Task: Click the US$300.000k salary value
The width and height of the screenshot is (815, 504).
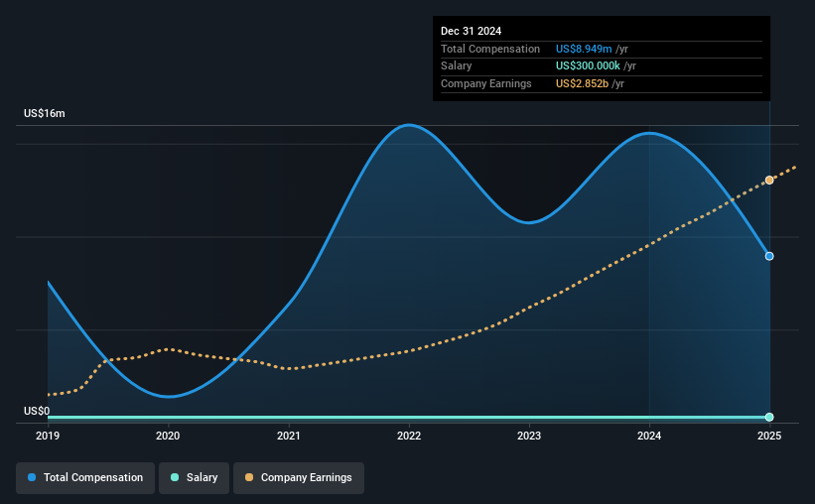Action: click(x=588, y=66)
